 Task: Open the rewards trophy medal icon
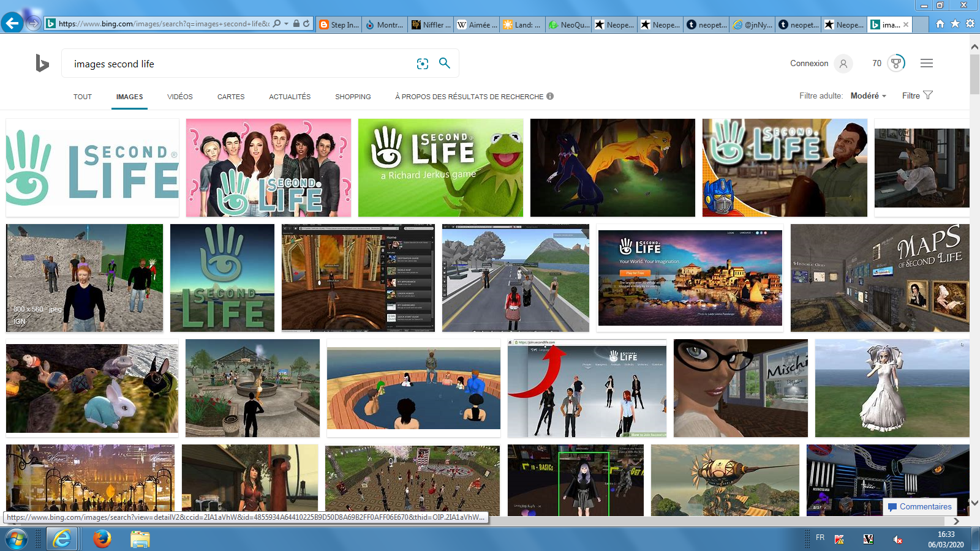point(896,63)
